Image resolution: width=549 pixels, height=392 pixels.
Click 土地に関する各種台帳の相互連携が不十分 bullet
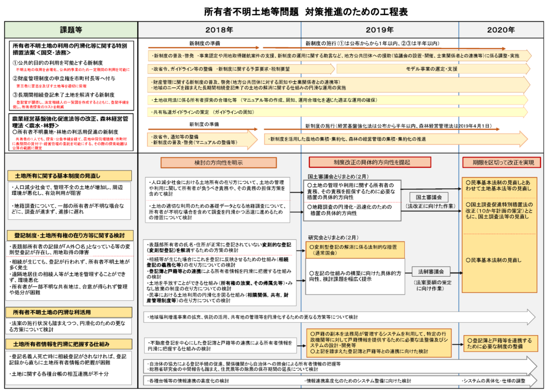point(59,374)
